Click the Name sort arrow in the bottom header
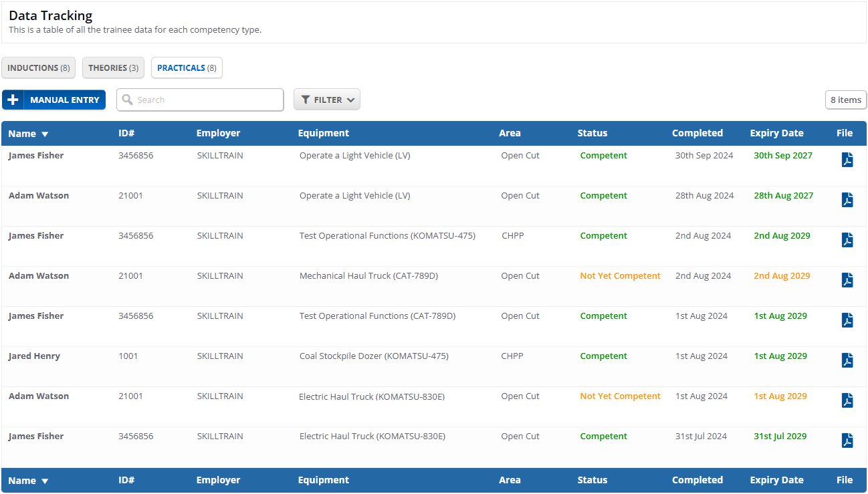Screen dimensions: 868x494 45,480
